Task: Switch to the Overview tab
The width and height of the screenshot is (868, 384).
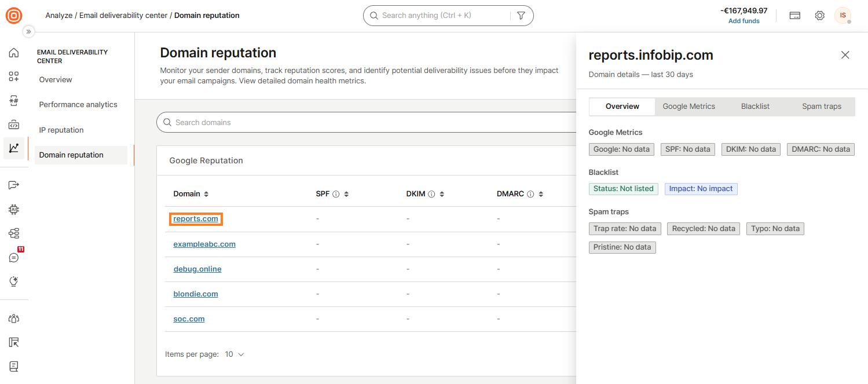Action: pyautogui.click(x=622, y=107)
